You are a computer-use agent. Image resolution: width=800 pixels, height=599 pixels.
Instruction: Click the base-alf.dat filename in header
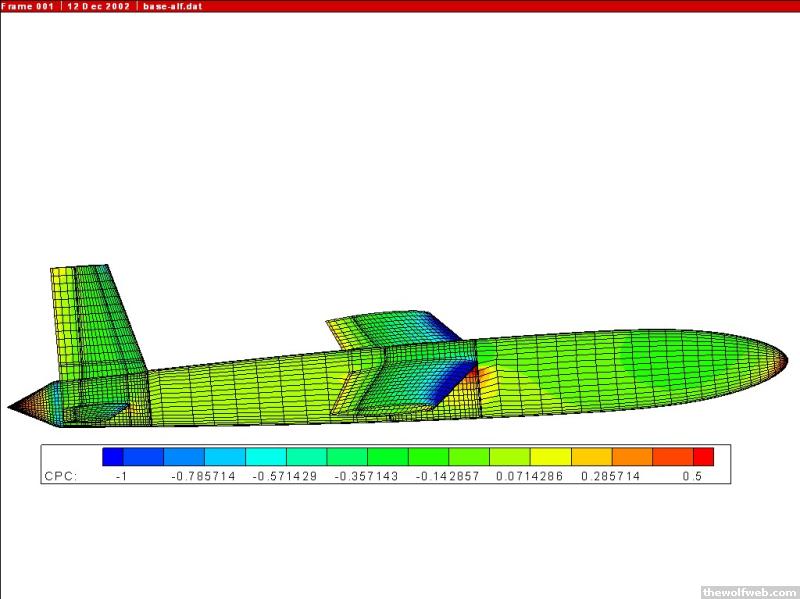click(175, 6)
